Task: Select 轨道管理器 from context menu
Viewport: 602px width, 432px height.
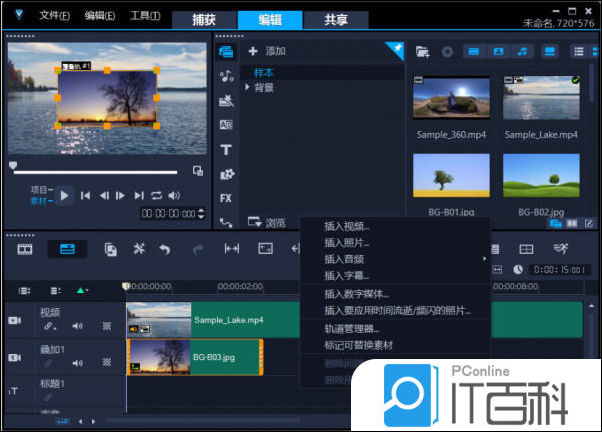Action: (x=352, y=329)
